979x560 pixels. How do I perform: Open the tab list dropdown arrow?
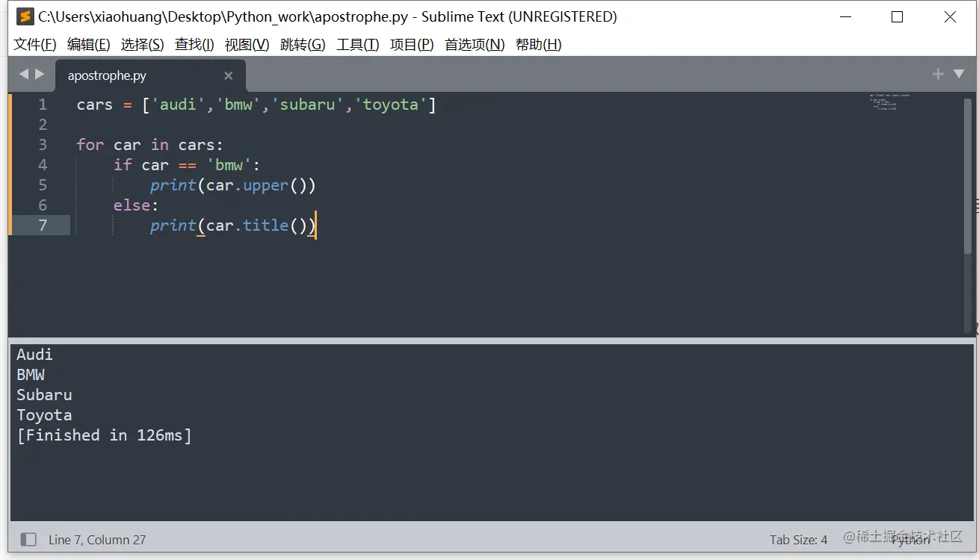(959, 74)
